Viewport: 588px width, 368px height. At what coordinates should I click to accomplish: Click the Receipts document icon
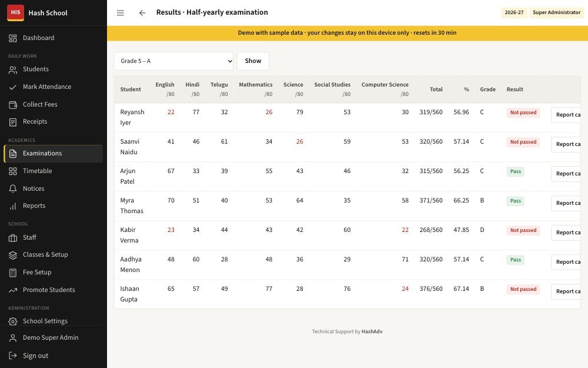click(13, 122)
